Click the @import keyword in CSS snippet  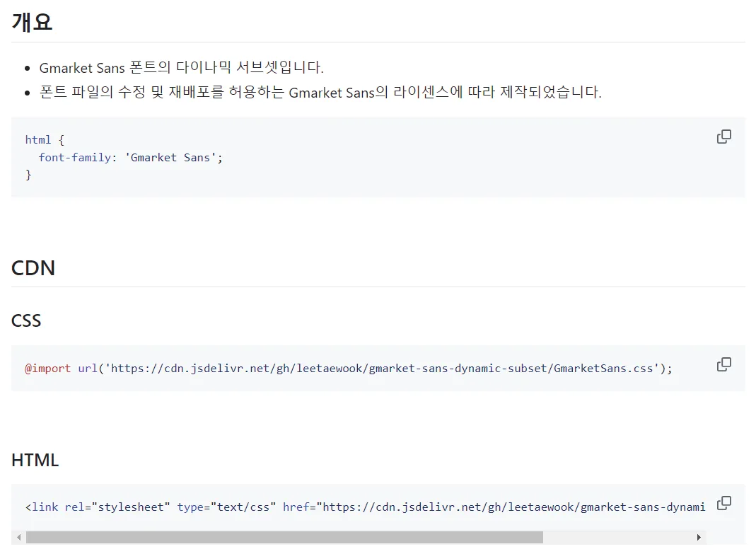coord(47,369)
